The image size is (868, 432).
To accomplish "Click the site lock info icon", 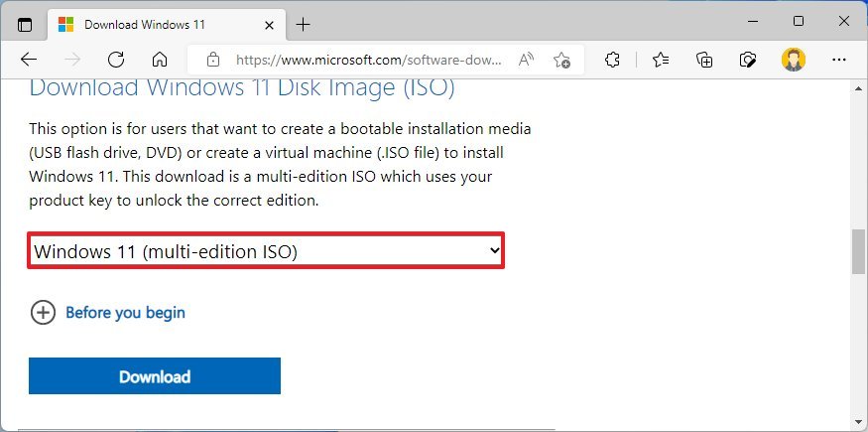I will pyautogui.click(x=210, y=60).
